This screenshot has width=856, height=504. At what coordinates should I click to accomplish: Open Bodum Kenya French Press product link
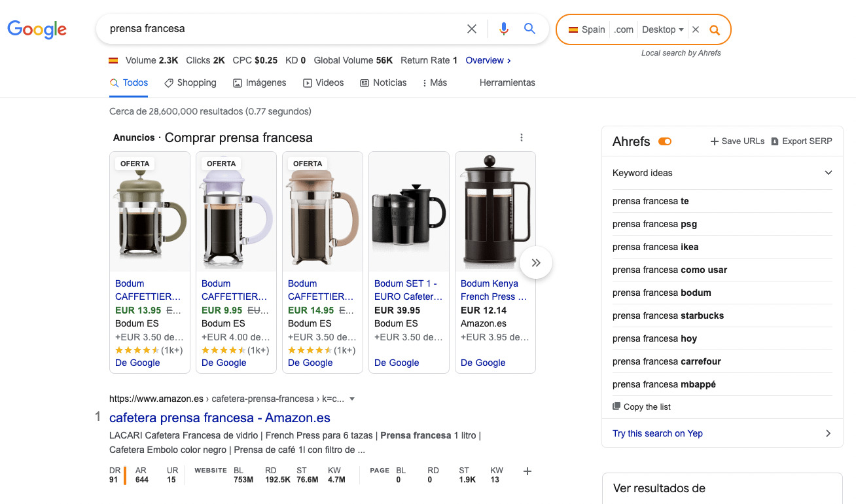coord(493,290)
